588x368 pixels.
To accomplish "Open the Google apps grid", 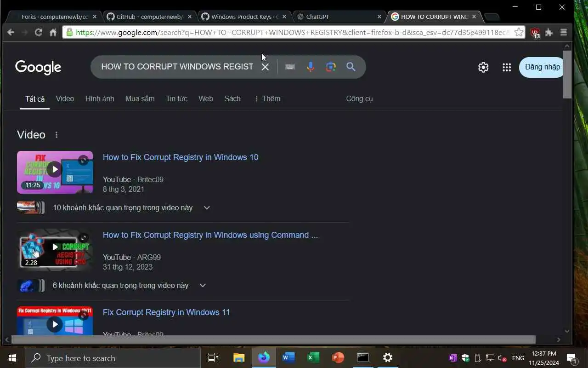I will 507,67.
